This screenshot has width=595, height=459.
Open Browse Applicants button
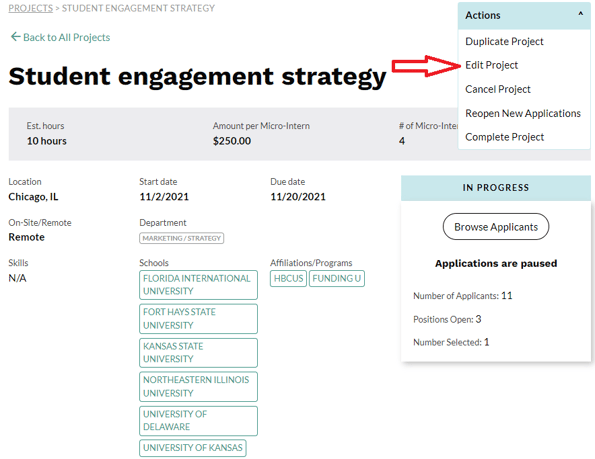(x=496, y=226)
